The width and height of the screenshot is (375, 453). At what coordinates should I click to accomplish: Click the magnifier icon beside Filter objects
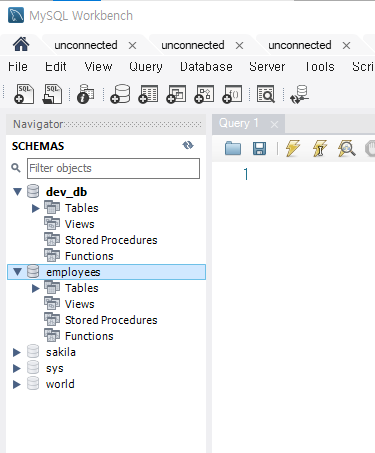[16, 168]
